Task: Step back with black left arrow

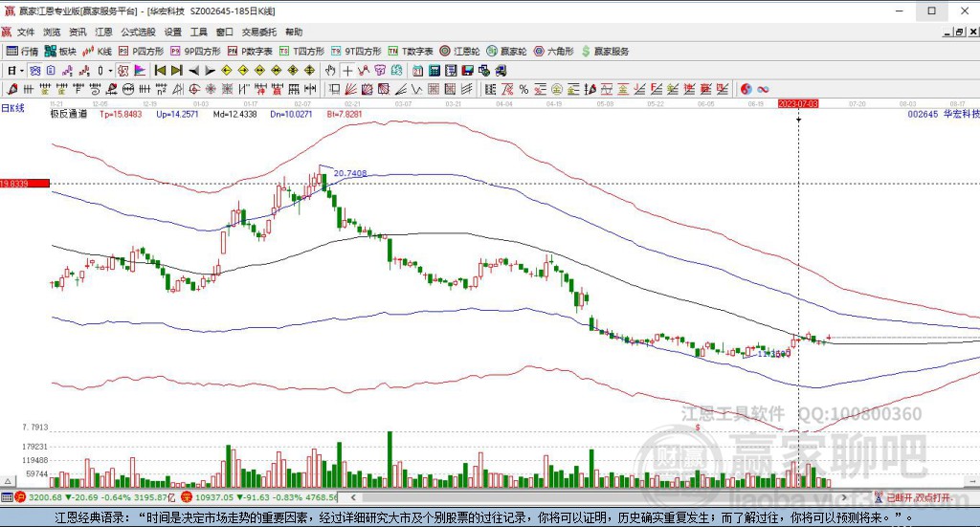Action: pos(193,71)
